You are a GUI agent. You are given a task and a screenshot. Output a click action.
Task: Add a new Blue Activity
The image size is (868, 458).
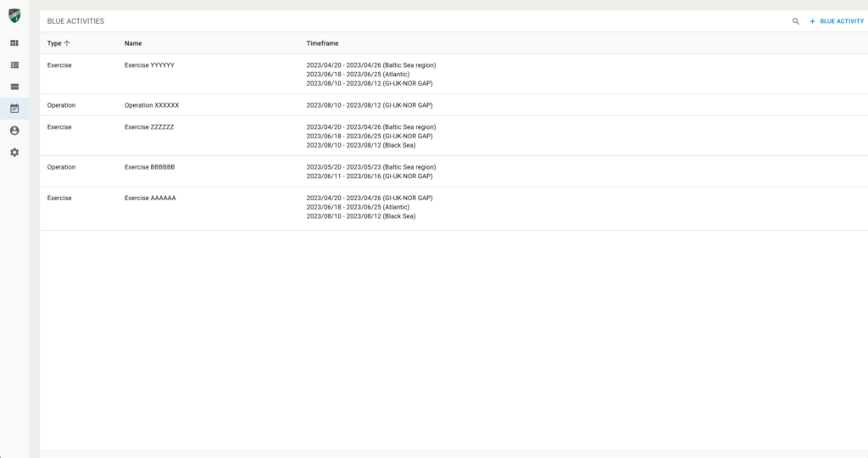837,21
